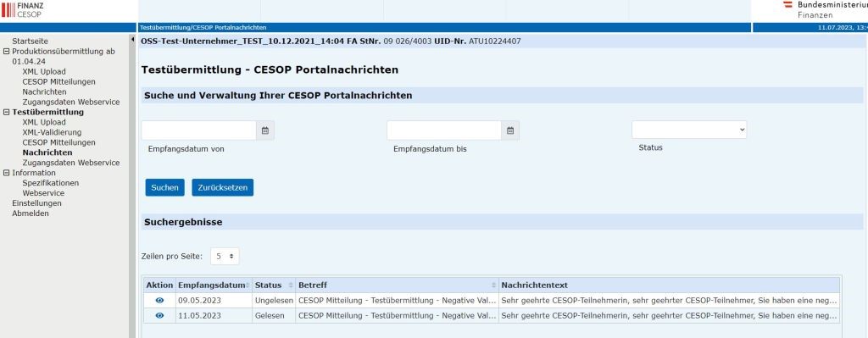The height and width of the screenshot is (338, 868).
Task: Click the Produktionsübermittlung ab 01.04.24 label
Action: (x=64, y=57)
